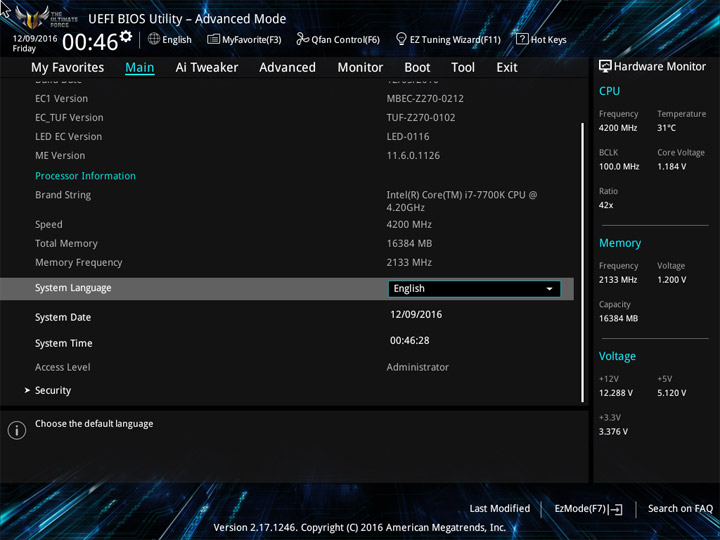Click the settings gear beside the clock
This screenshot has height=540, width=720.
coord(126,36)
